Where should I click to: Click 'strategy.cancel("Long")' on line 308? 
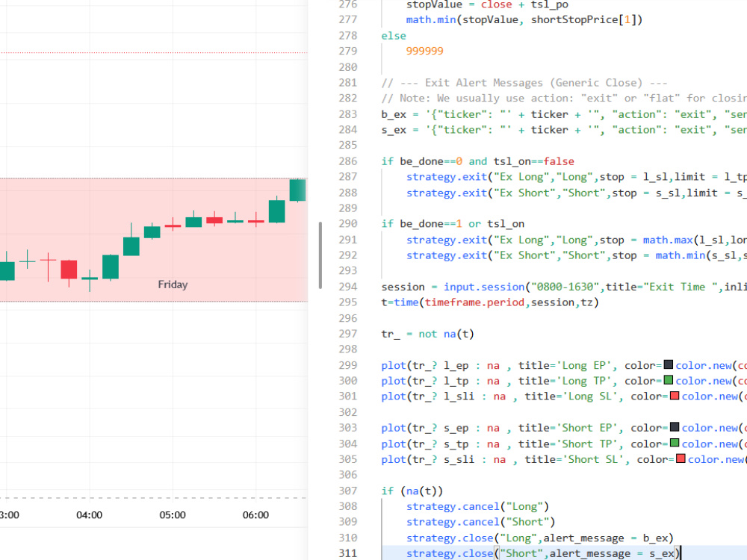(x=477, y=506)
